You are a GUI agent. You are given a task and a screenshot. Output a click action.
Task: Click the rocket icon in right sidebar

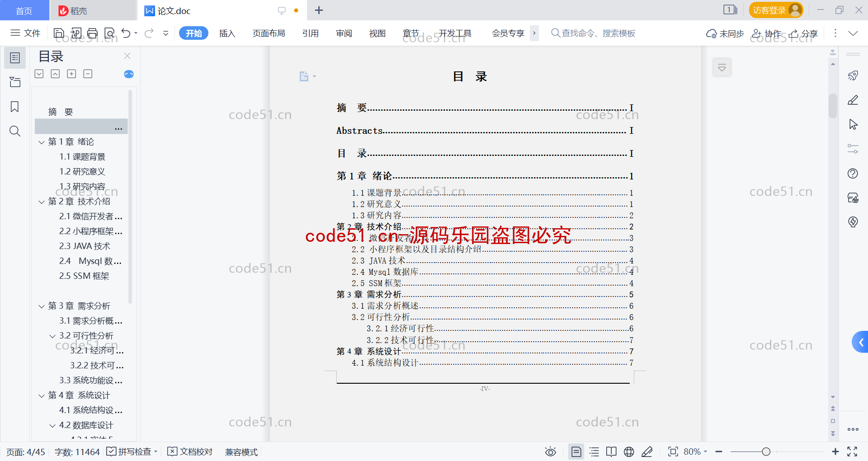pos(853,75)
